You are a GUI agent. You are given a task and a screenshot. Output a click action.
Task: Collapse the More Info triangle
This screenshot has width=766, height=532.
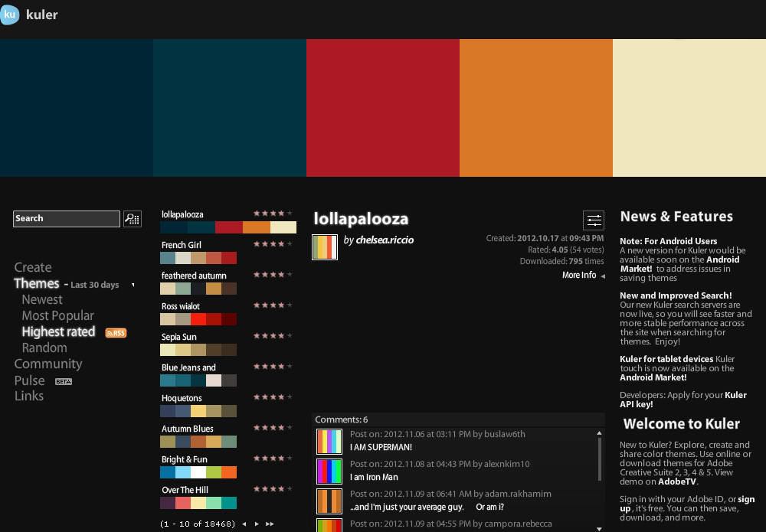[603, 276]
